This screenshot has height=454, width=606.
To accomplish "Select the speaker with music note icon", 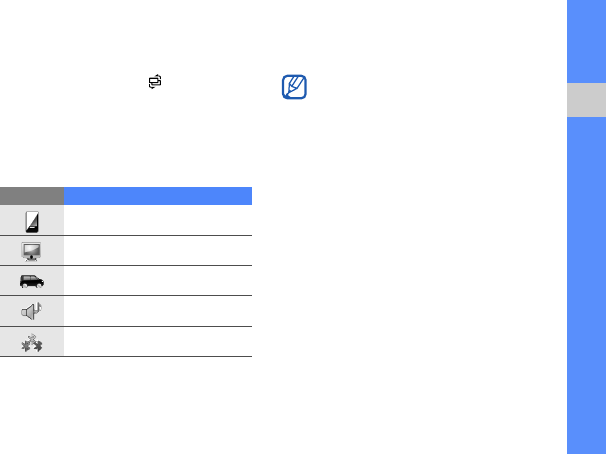I will coord(32,311).
